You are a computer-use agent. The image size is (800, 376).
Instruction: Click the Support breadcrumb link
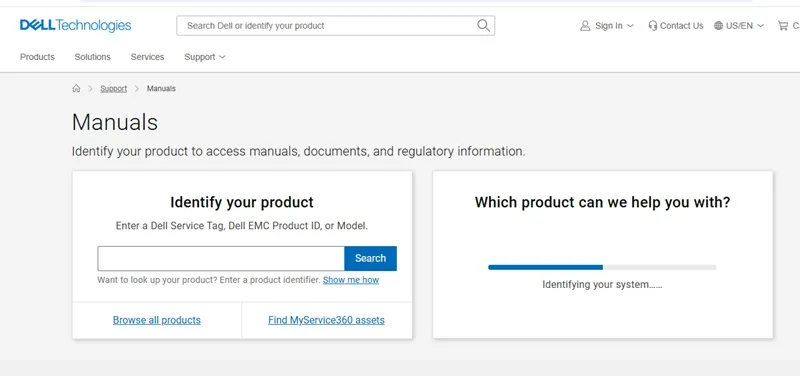113,88
